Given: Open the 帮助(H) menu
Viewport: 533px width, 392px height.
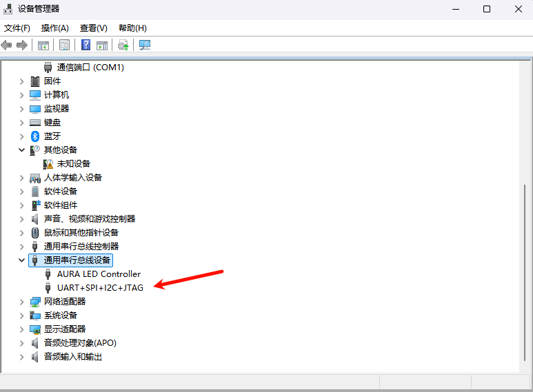Looking at the screenshot, I should click(x=132, y=28).
